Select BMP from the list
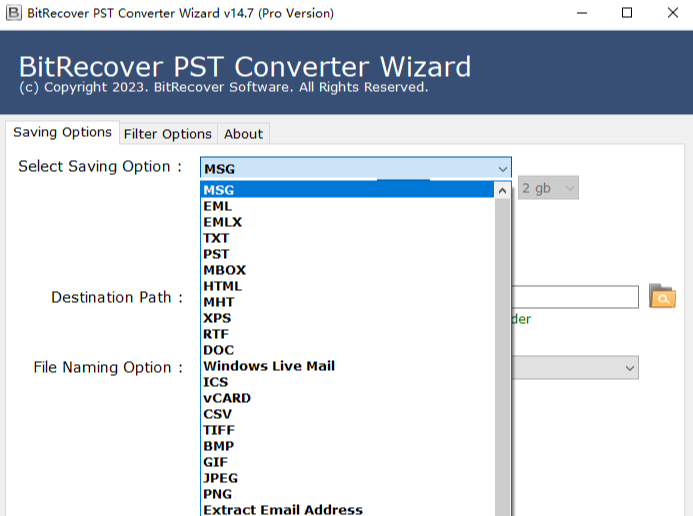Screen dimensions: 693x516 tap(347, 446)
